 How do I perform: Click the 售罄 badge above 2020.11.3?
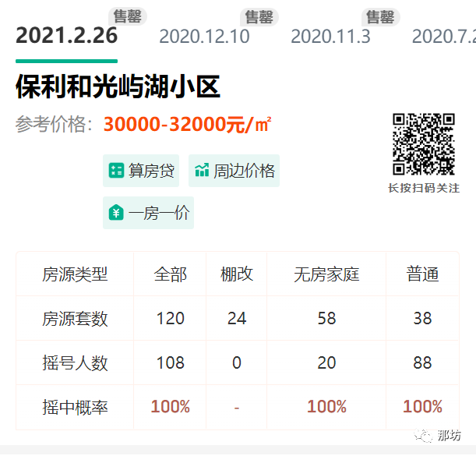pos(380,17)
